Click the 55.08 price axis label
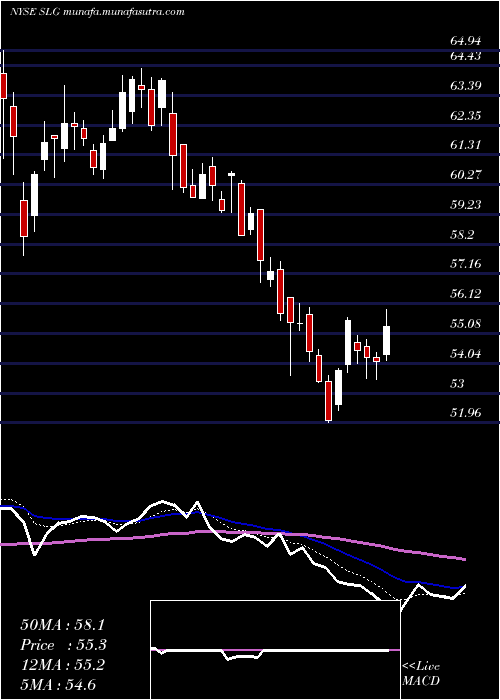500x700 pixels. click(466, 324)
